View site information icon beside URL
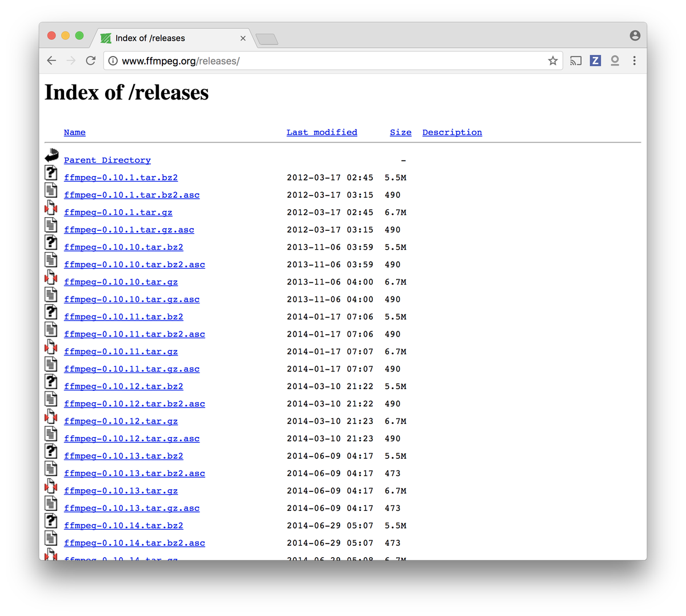 point(113,61)
